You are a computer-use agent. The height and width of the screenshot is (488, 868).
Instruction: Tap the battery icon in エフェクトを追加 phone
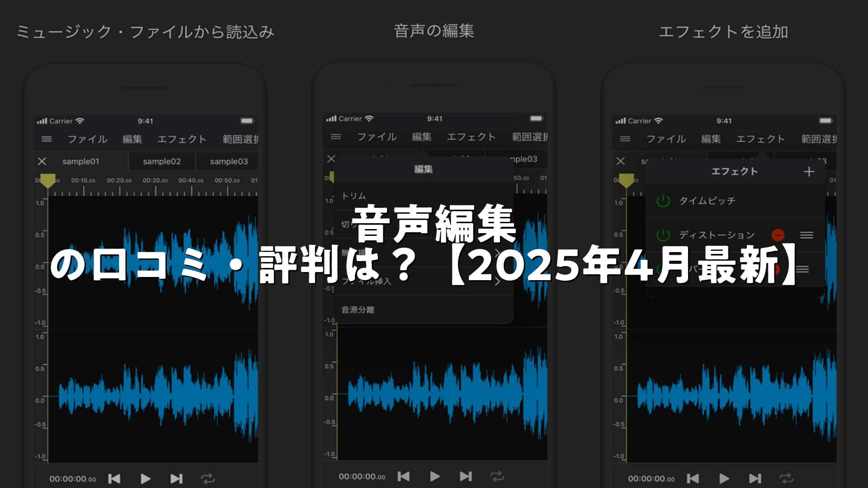pos(826,121)
